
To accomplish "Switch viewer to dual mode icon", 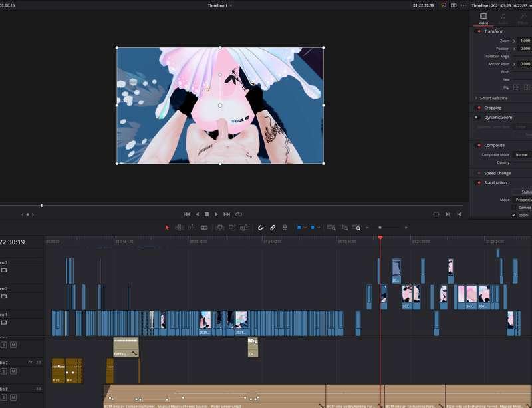I will pos(454,5).
